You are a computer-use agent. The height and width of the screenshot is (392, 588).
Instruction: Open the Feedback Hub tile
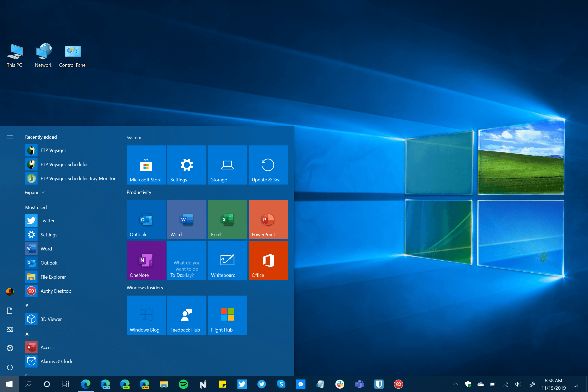[x=187, y=315]
